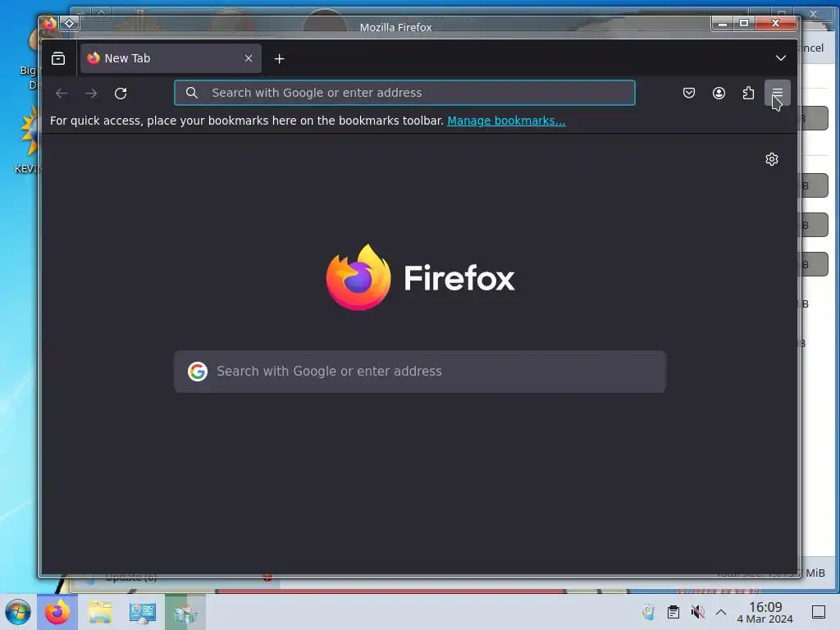The image size is (840, 630).
Task: Open the clock showing 16:09
Action: pos(765,612)
